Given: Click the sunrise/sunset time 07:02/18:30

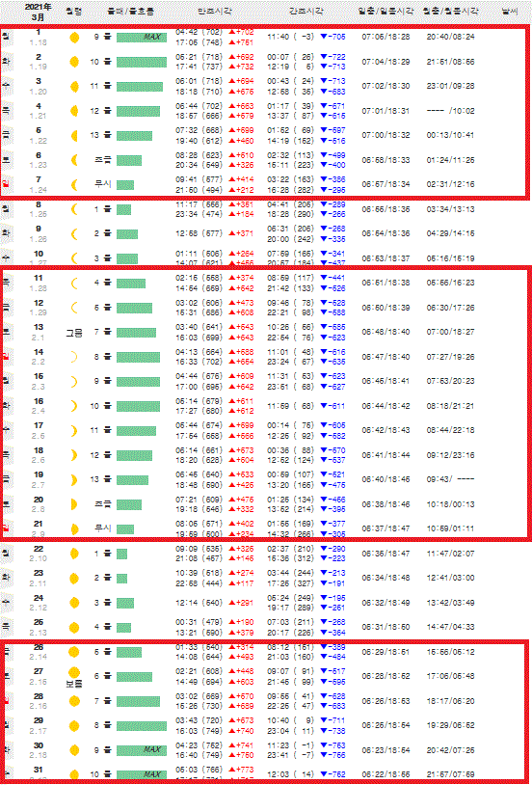Looking at the screenshot, I should [386, 87].
